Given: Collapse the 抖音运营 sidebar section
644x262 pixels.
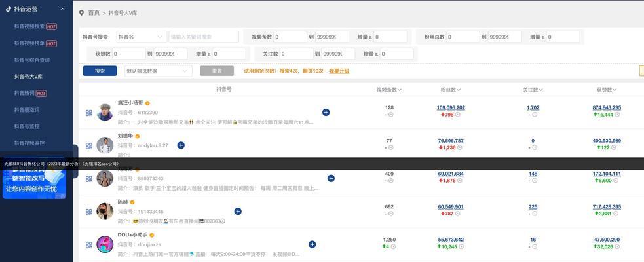Looking at the screenshot, I should point(62,9).
